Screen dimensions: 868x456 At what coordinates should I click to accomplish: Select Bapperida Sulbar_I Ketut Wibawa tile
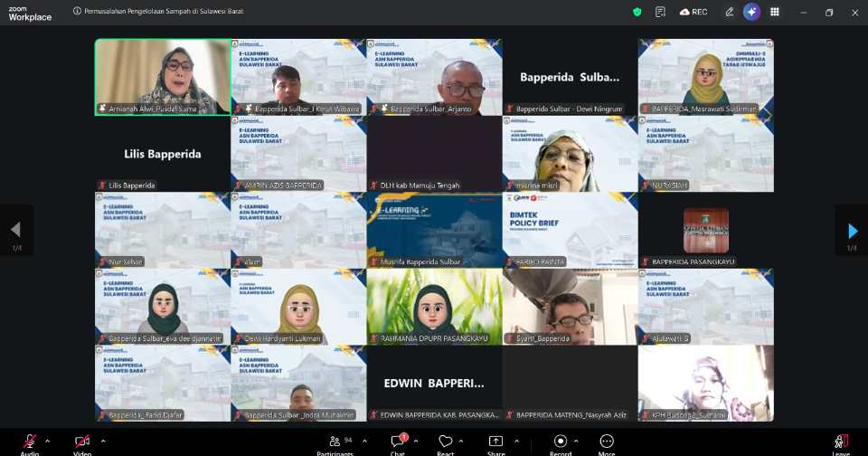298,77
